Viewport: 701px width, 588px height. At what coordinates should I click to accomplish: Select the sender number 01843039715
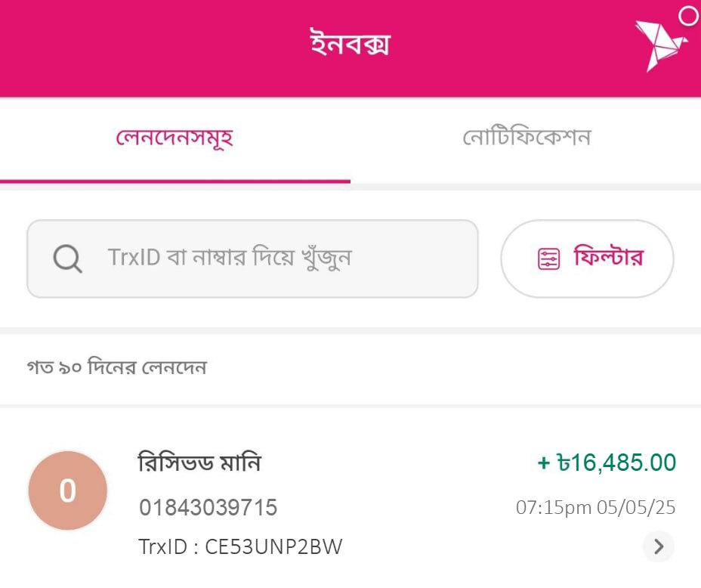[208, 508]
